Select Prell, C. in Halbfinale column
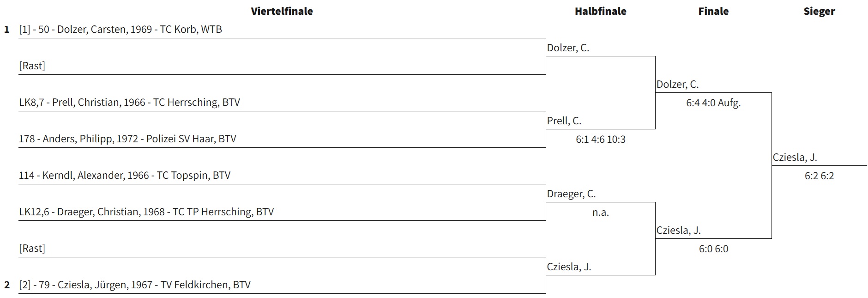The image size is (868, 298). [x=564, y=121]
